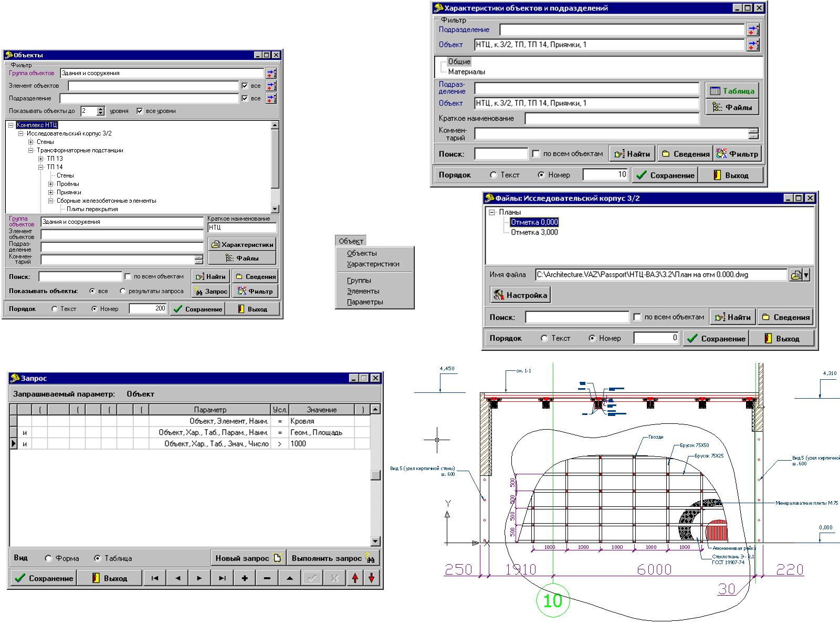Choose Элементы menu entry
Viewport: 840px width, 624px height.
363,291
